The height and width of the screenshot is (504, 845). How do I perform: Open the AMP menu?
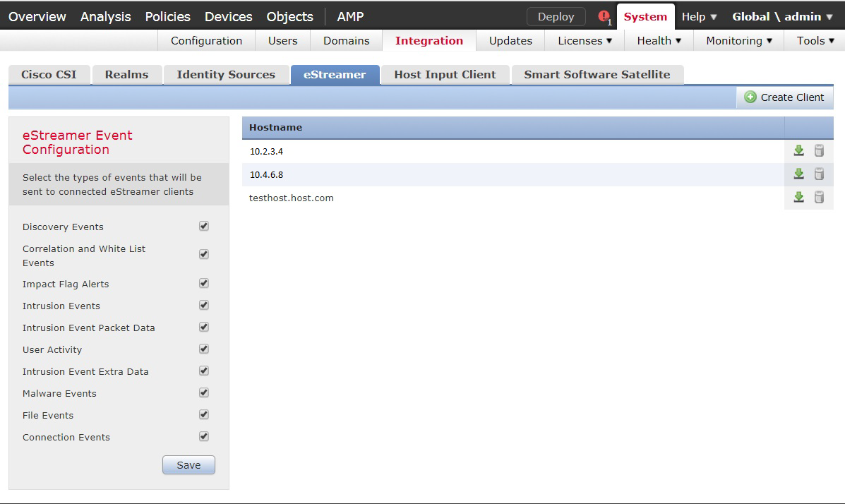click(x=350, y=17)
